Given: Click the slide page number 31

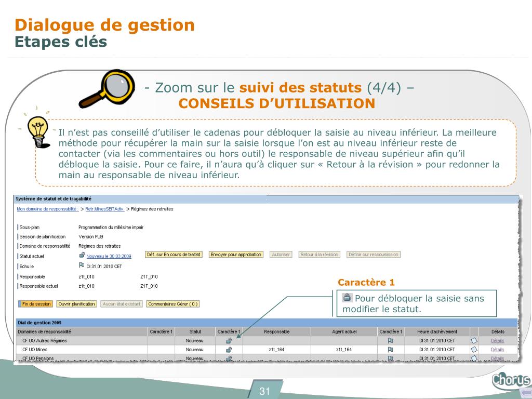Looking at the screenshot, I should 264,391.
